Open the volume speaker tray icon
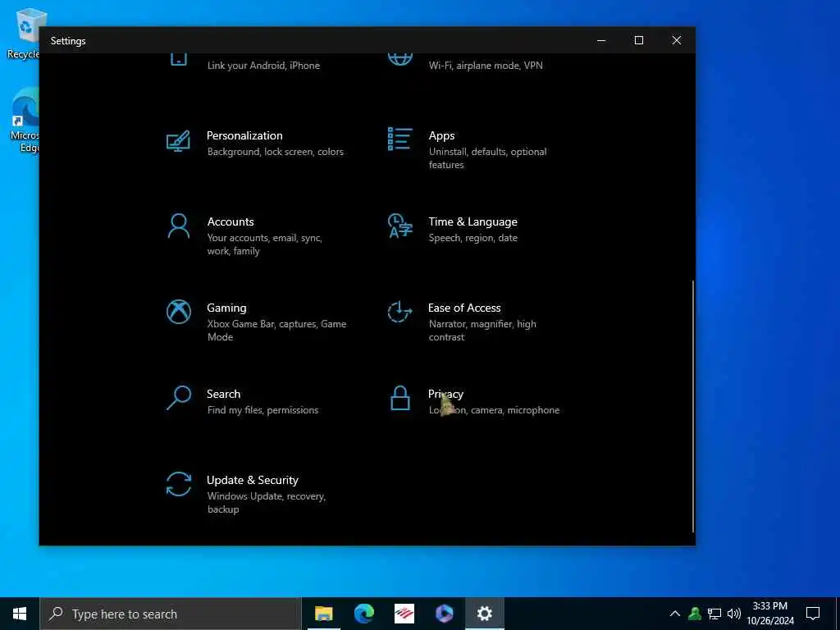The image size is (840, 630). tap(734, 614)
